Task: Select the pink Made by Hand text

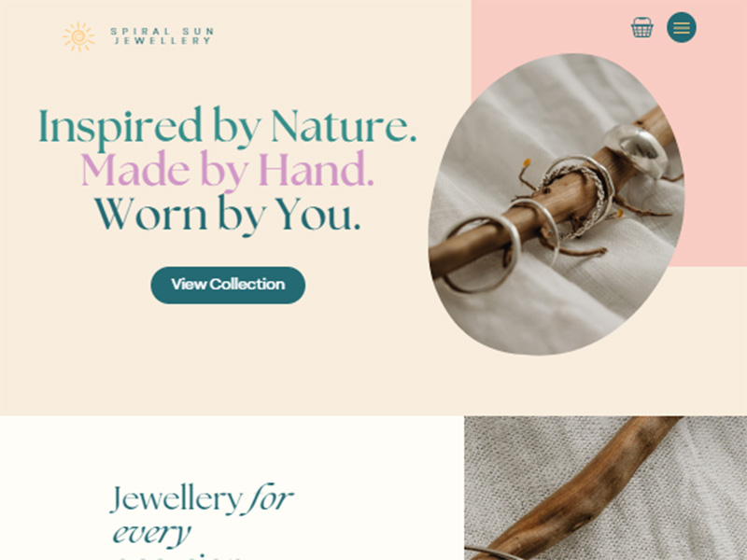Action: click(x=227, y=171)
